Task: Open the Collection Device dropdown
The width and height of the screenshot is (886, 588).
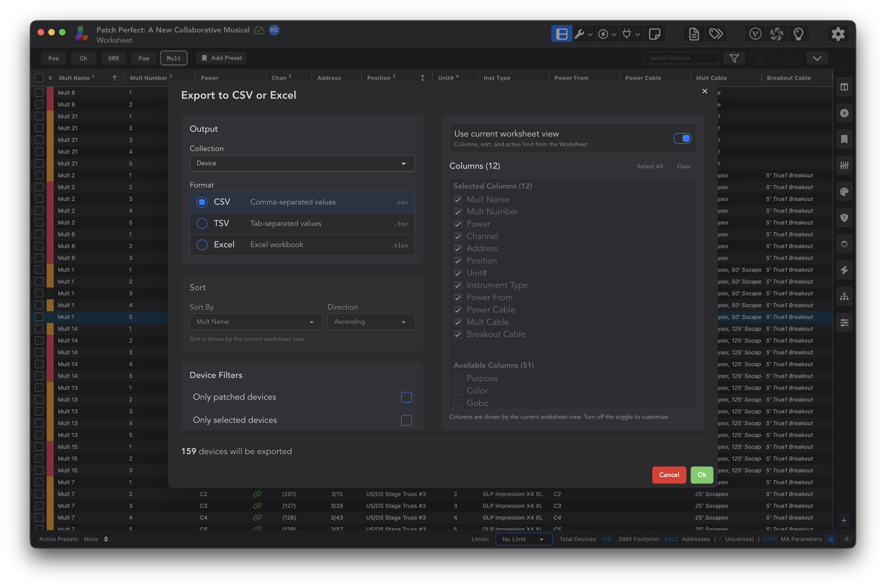Action: click(x=302, y=164)
